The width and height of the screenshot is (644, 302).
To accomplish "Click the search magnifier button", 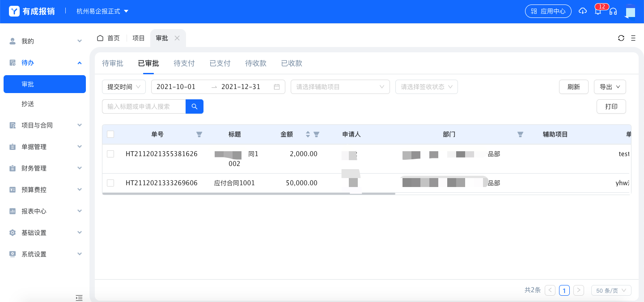I will [195, 106].
